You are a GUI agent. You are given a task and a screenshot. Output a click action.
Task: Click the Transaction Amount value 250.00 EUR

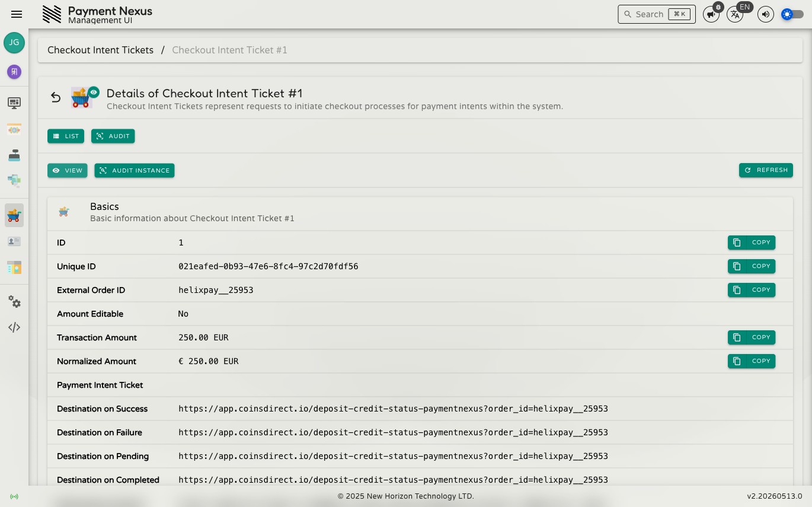tap(203, 337)
